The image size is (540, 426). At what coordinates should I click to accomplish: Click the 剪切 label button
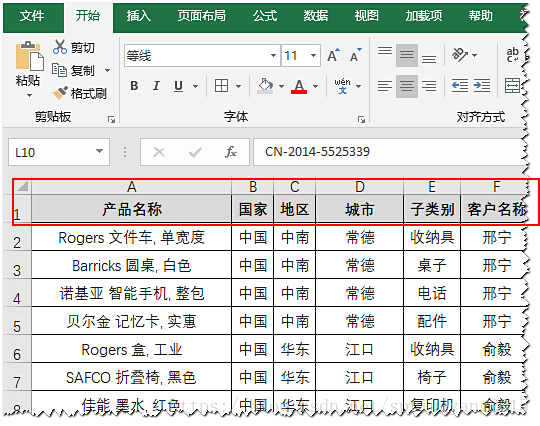(x=83, y=48)
